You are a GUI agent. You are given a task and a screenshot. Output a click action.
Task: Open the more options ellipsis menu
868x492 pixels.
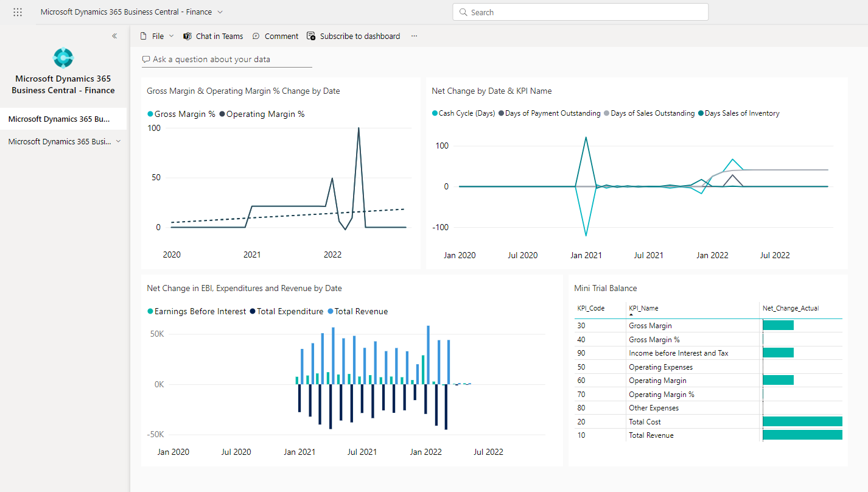click(414, 36)
